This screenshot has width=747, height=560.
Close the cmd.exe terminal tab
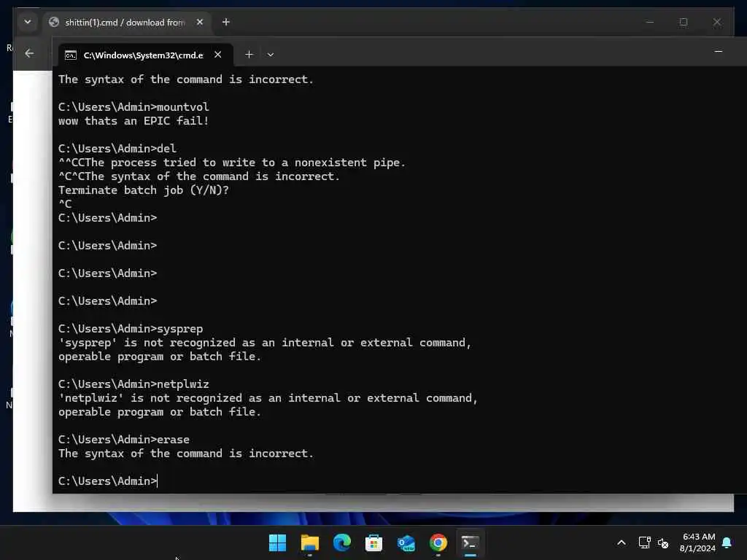217,55
